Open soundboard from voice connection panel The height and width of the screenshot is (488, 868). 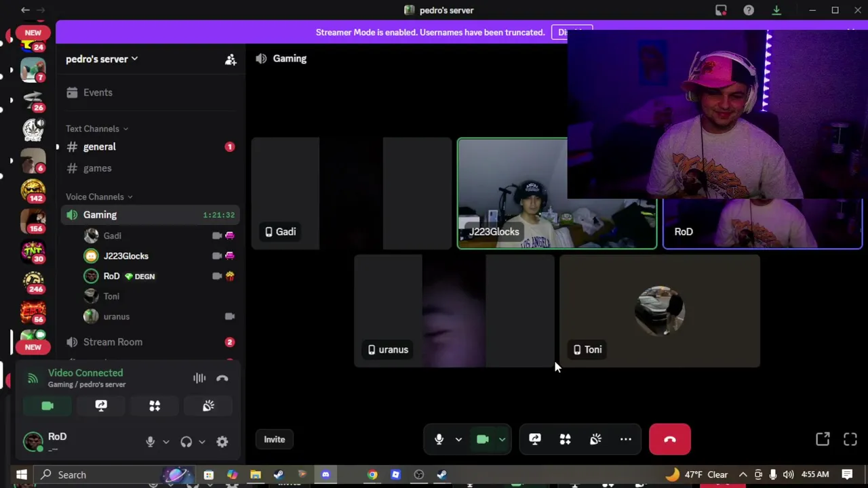coord(208,405)
